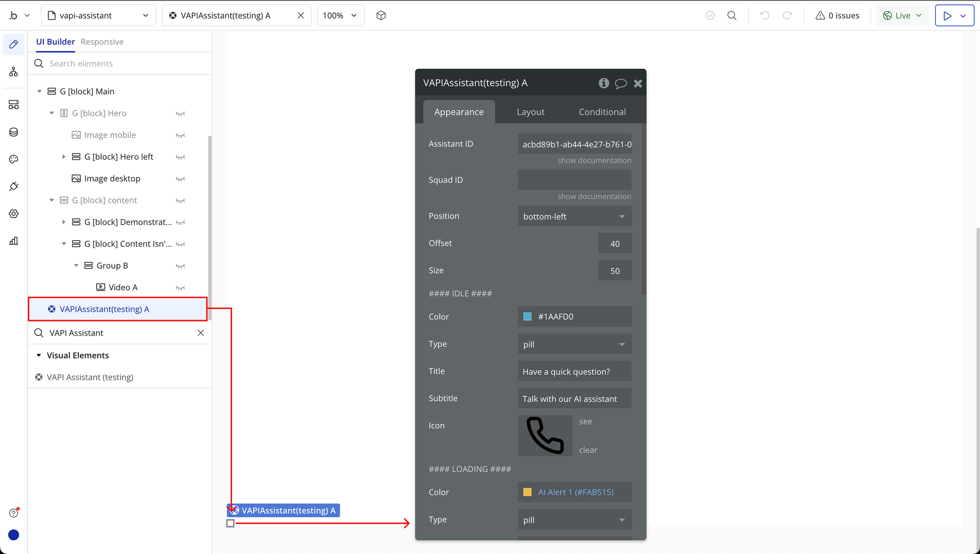Click the Title input field
The width and height of the screenshot is (980, 554).
point(574,372)
